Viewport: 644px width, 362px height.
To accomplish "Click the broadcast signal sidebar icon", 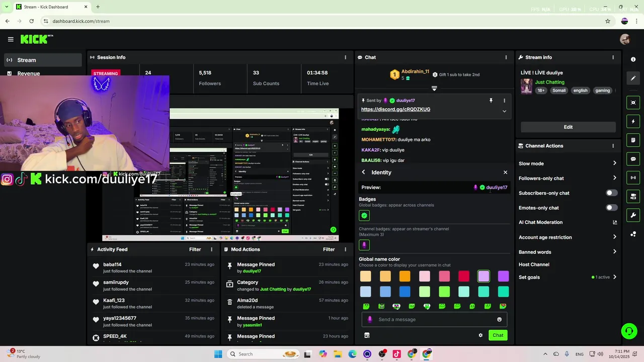I will point(633,177).
